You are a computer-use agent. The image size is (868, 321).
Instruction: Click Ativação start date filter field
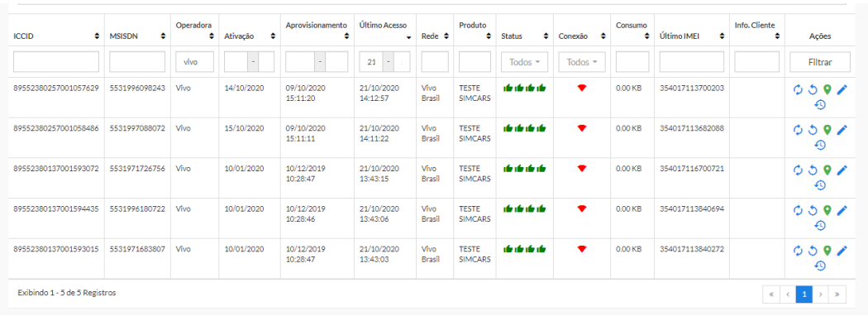[x=236, y=62]
